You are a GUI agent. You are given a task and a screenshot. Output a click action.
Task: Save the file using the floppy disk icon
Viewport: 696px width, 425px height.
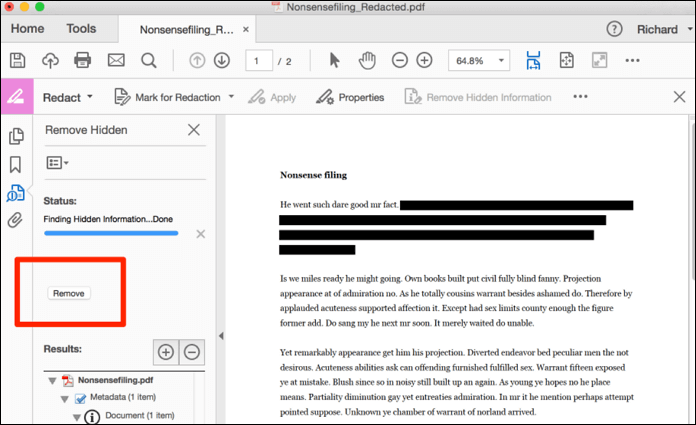pos(17,60)
